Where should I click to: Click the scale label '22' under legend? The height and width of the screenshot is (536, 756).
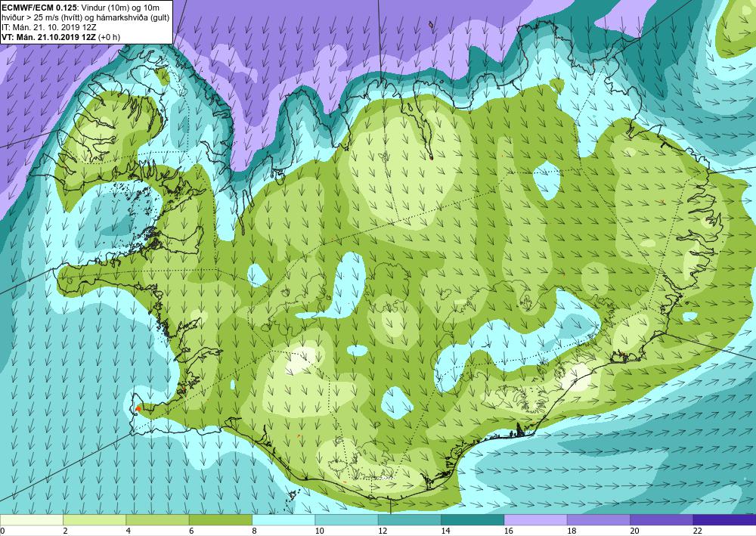pos(698,531)
